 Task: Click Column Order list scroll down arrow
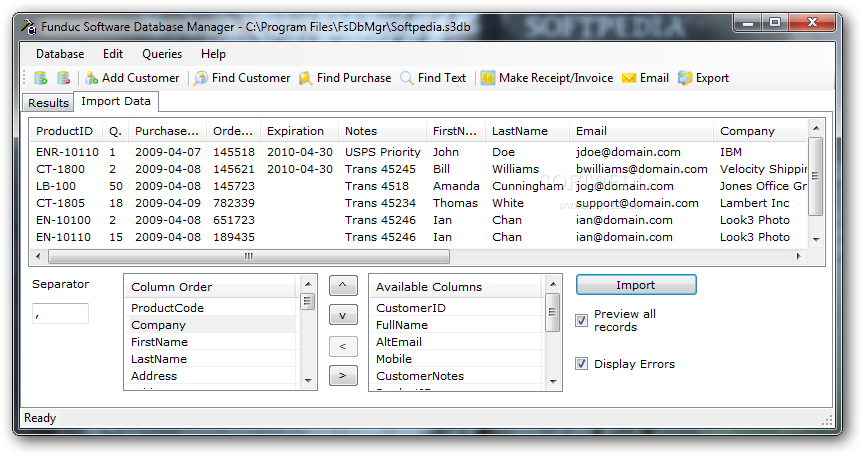(x=308, y=380)
